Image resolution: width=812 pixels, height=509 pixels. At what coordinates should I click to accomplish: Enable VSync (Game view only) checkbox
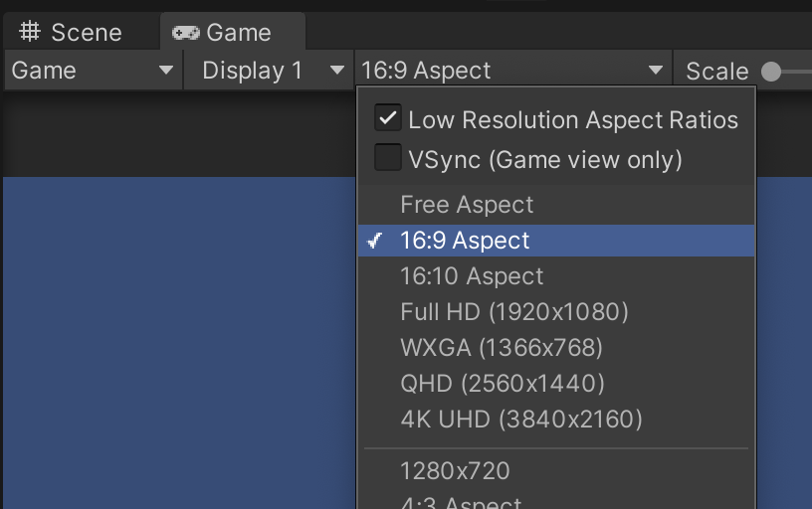pos(387,158)
